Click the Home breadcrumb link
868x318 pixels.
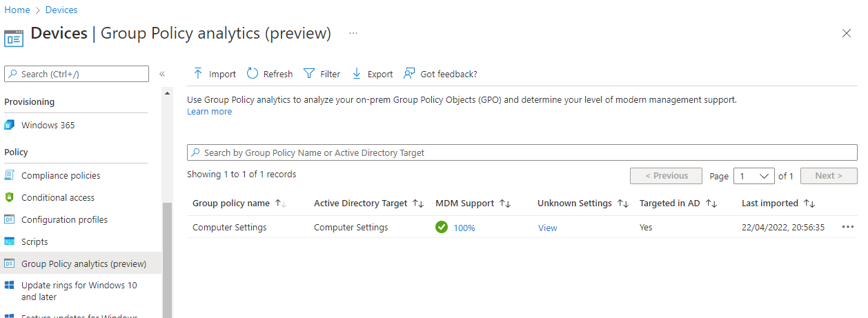pos(17,10)
